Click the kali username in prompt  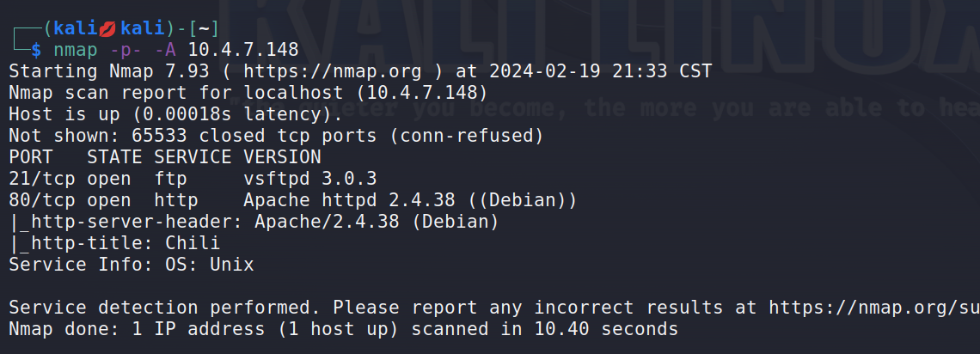pyautogui.click(x=76, y=28)
